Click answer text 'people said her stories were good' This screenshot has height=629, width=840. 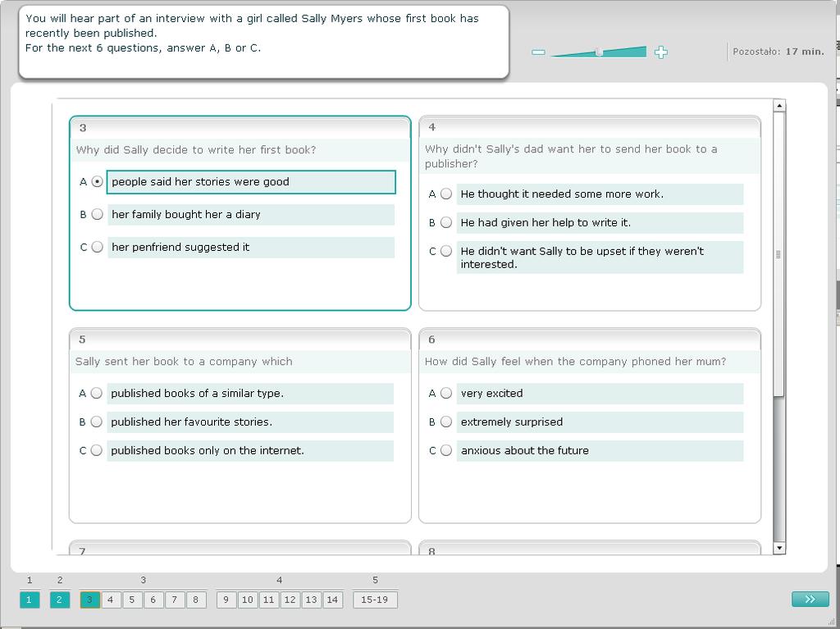[200, 181]
